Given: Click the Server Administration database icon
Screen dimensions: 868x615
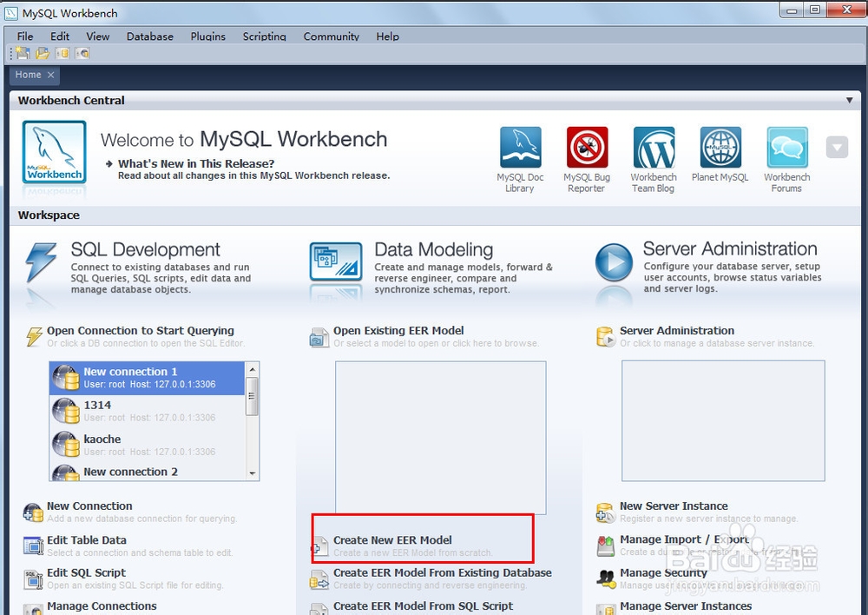Looking at the screenshot, I should point(606,336).
